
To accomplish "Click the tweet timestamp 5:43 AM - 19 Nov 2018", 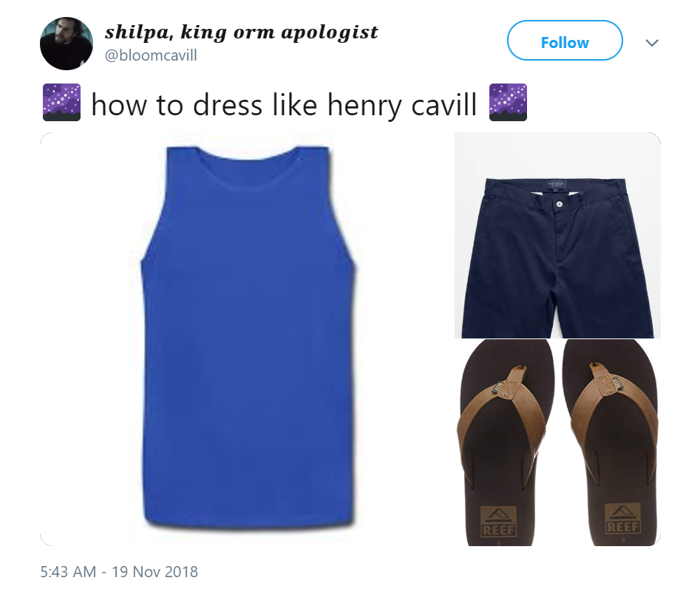I will click(x=119, y=571).
